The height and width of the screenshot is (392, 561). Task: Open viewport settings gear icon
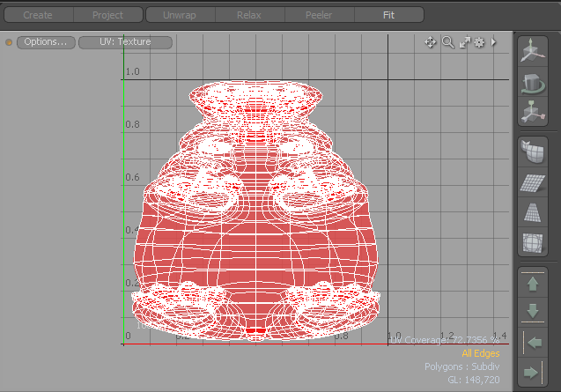click(480, 42)
